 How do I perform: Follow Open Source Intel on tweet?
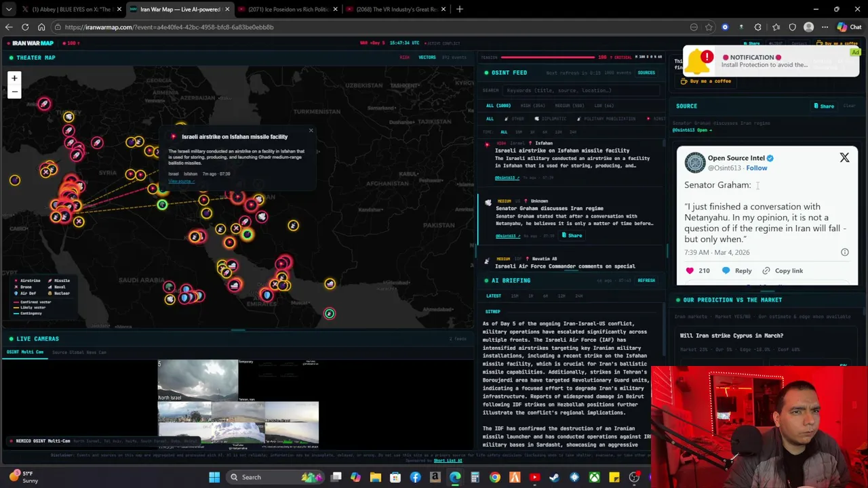pos(757,168)
